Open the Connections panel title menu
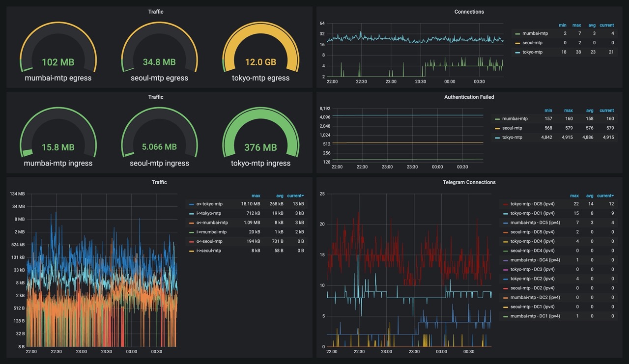The width and height of the screenshot is (629, 364). pos(469,12)
